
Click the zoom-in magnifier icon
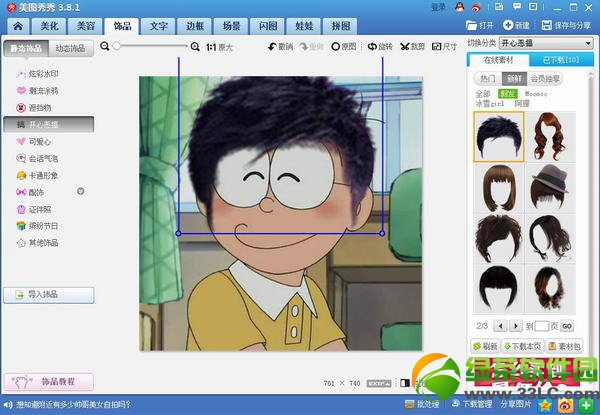[x=195, y=46]
